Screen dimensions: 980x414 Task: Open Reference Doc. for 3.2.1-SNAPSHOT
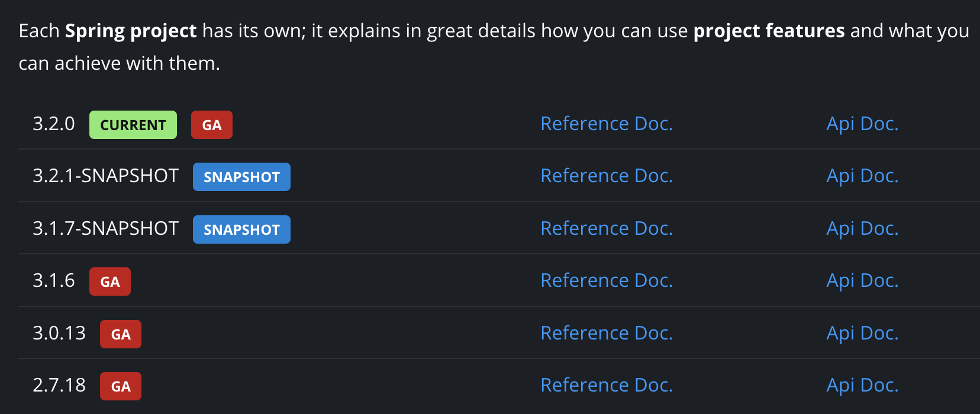[607, 176]
